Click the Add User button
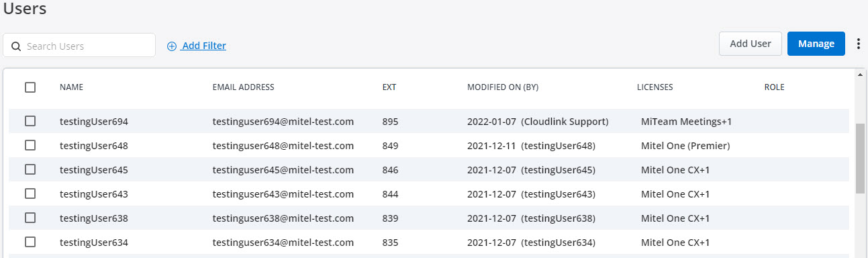The height and width of the screenshot is (258, 868). pos(751,44)
